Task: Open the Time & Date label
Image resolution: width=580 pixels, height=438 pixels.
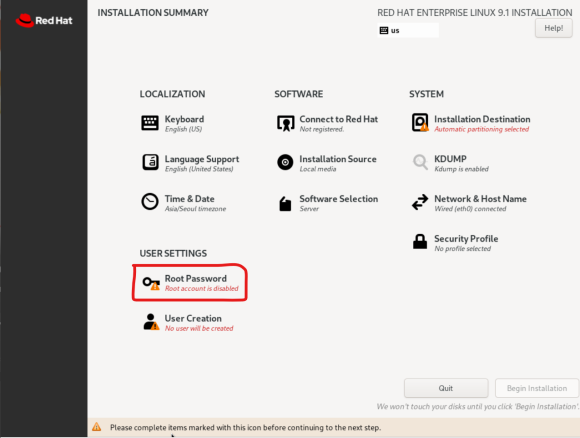Action: [189, 199]
